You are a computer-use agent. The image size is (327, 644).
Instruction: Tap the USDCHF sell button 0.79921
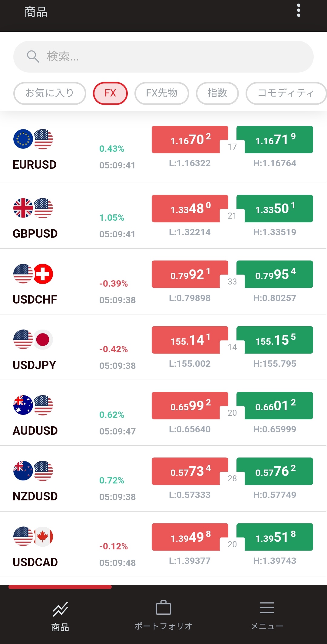(x=190, y=274)
